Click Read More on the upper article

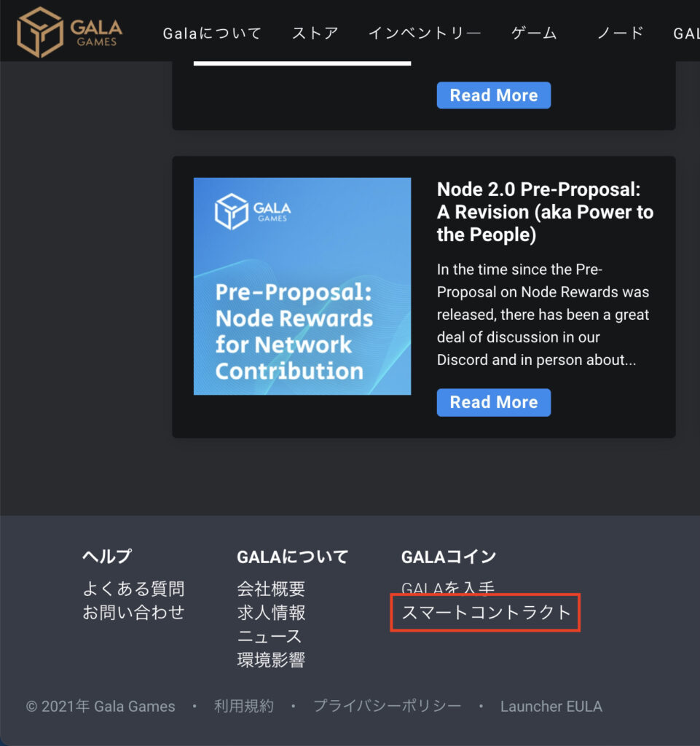(x=494, y=95)
